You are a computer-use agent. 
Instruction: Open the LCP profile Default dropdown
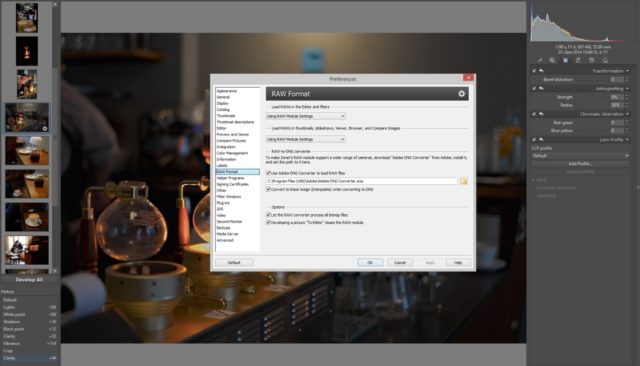pos(580,156)
